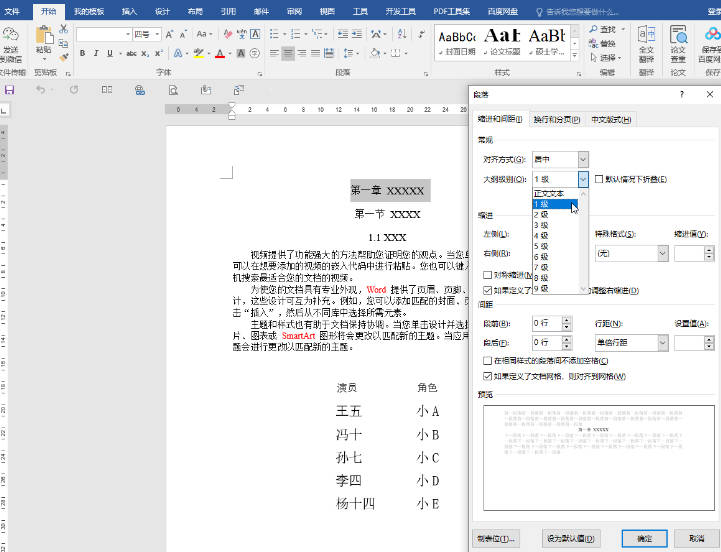Apply the thesis title style

point(502,41)
